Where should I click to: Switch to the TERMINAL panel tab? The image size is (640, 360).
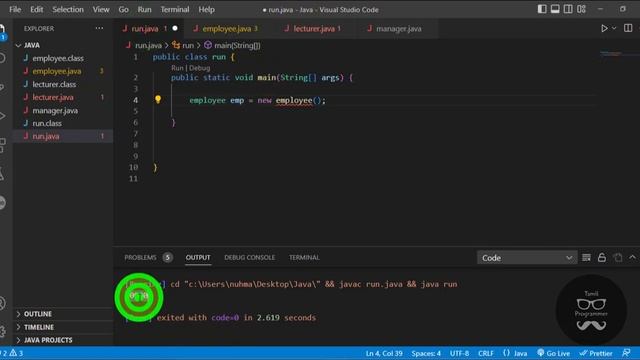click(x=304, y=258)
